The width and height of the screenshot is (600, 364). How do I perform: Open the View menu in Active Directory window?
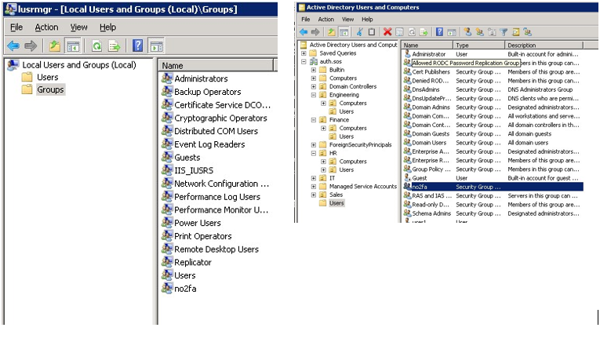(x=346, y=19)
